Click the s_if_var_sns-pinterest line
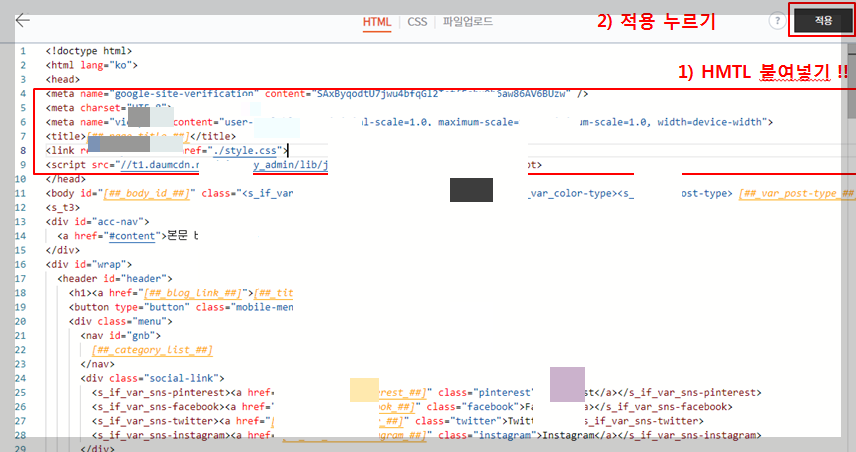 (426, 392)
